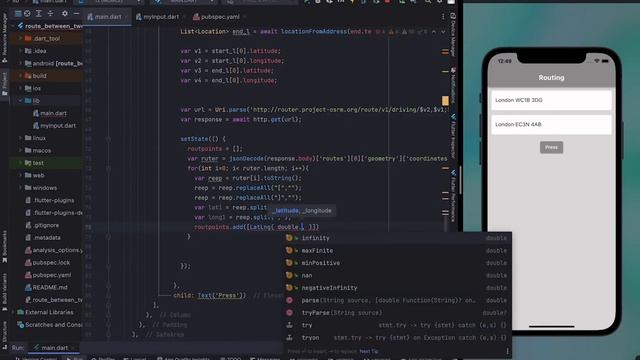The image size is (640, 360).
Task: Click the London EC3N 4AB input field
Action: pos(551,124)
